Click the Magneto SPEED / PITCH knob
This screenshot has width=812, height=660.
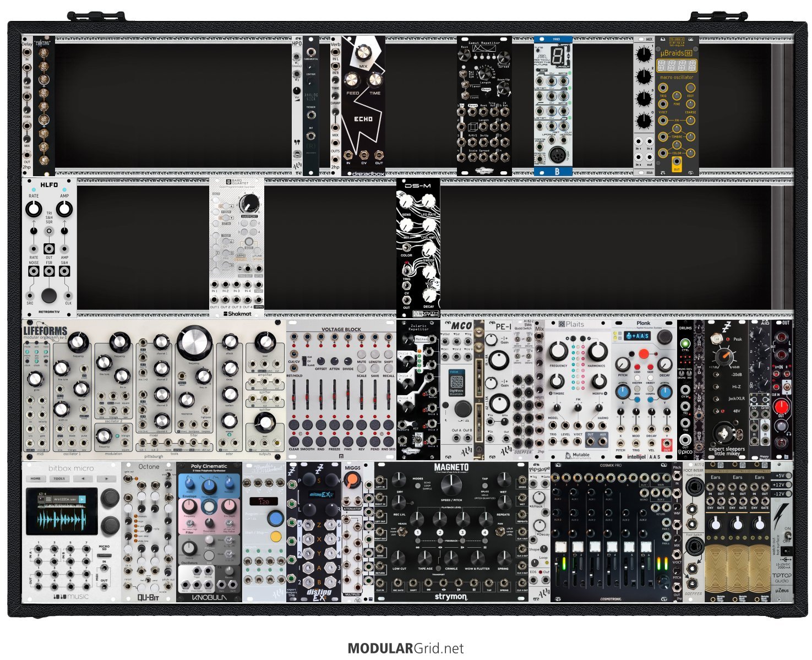[451, 485]
